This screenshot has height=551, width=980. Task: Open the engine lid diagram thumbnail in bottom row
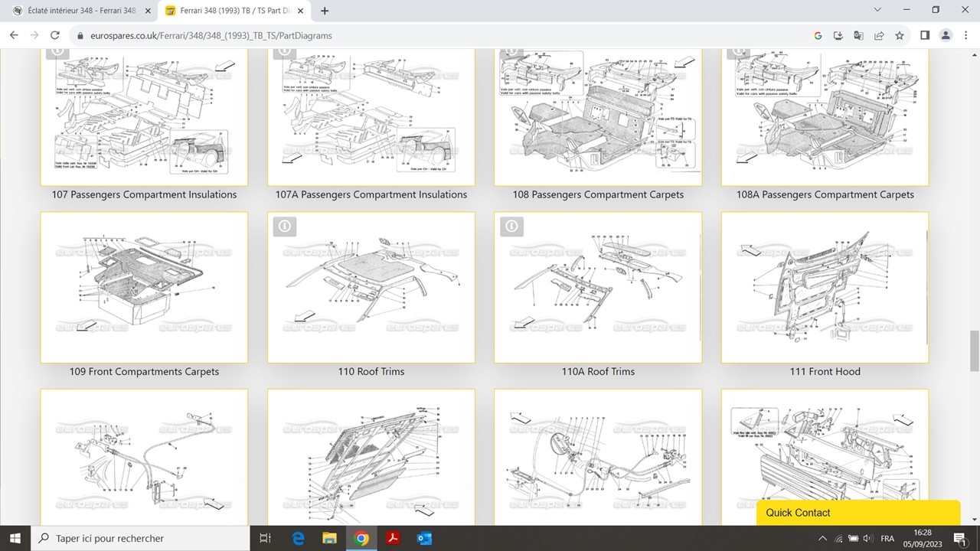371,457
